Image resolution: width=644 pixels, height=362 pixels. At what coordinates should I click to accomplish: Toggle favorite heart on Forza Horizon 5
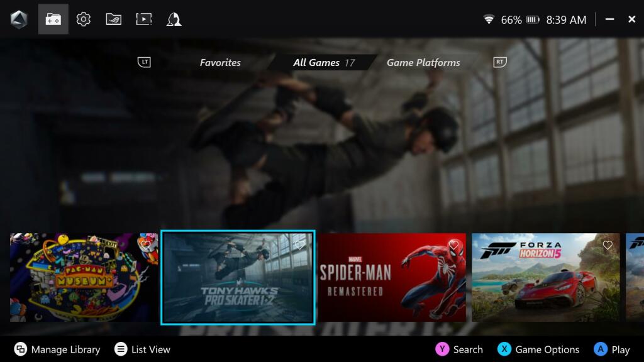(608, 246)
